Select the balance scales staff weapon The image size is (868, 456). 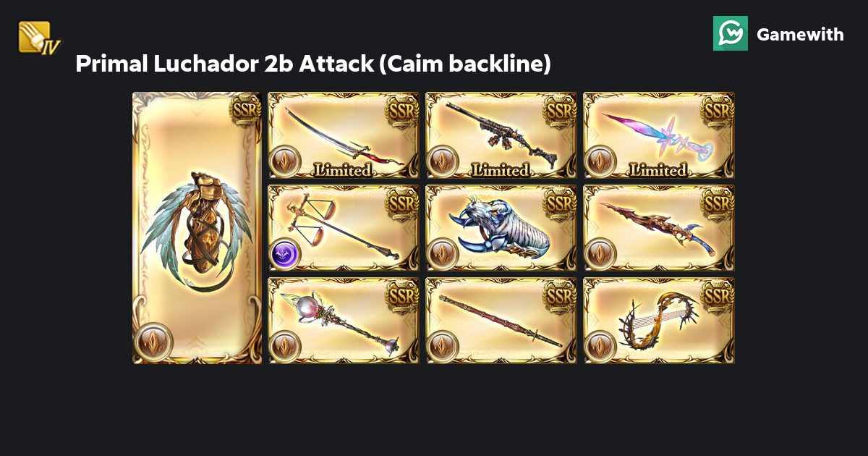(344, 228)
